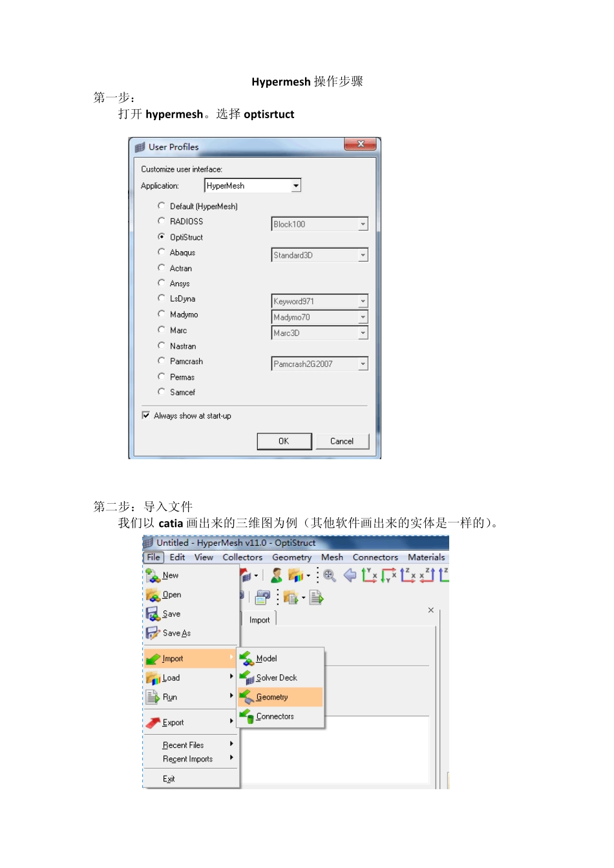Toggle Always show at start-up checkbox
This screenshot has height=868, width=614.
pyautogui.click(x=146, y=415)
